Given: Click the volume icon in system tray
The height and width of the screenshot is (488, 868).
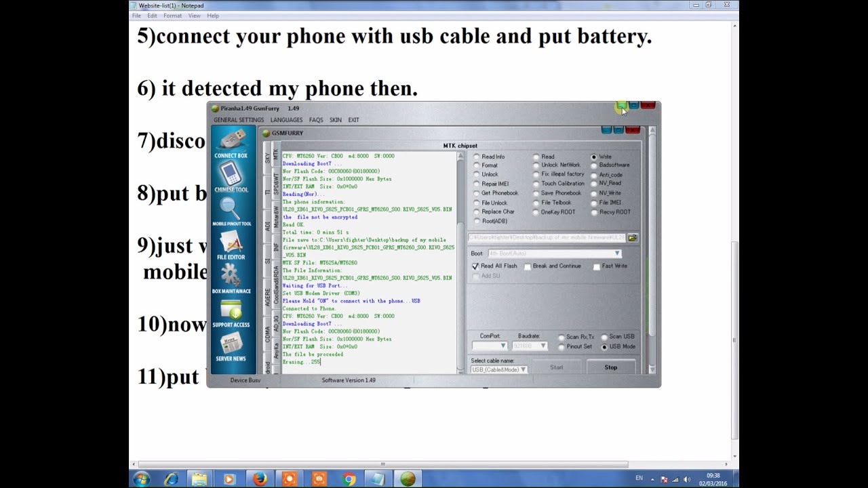Looking at the screenshot, I should [x=686, y=480].
